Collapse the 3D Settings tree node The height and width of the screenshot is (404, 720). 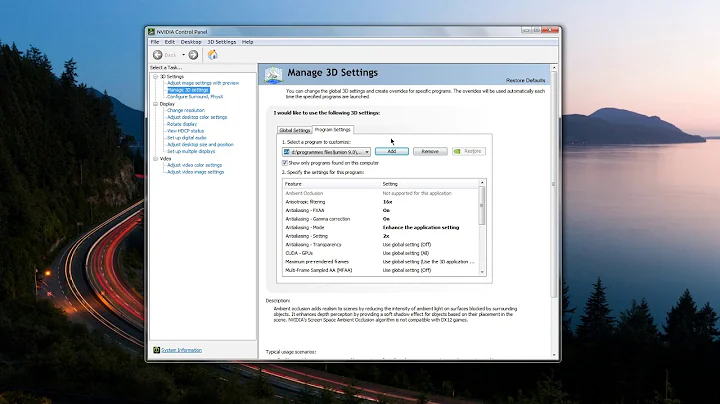click(155, 77)
